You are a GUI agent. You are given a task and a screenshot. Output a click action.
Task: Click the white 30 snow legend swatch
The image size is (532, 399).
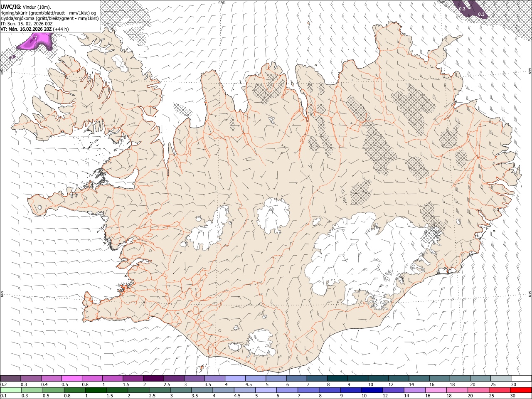[x=522, y=378]
